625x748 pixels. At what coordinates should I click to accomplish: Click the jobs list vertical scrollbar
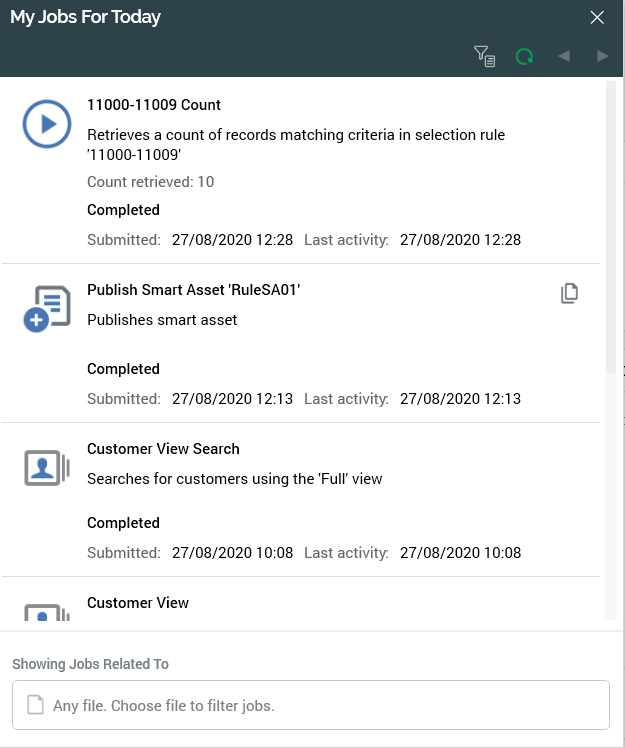click(612, 230)
